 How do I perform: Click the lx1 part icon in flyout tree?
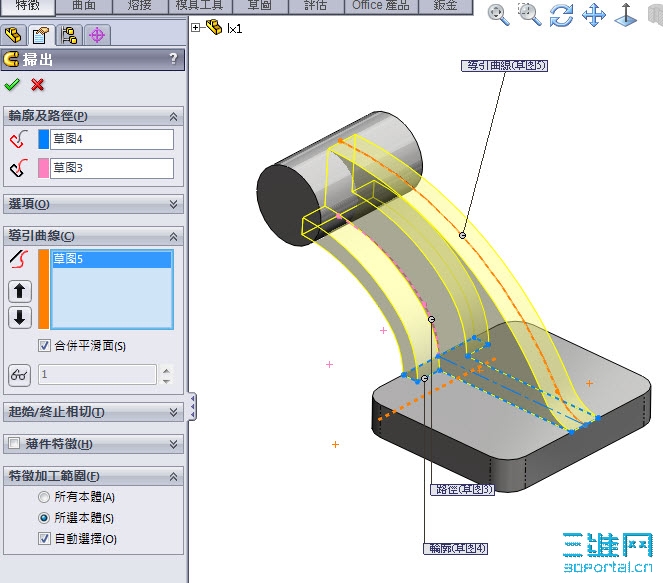coord(214,27)
